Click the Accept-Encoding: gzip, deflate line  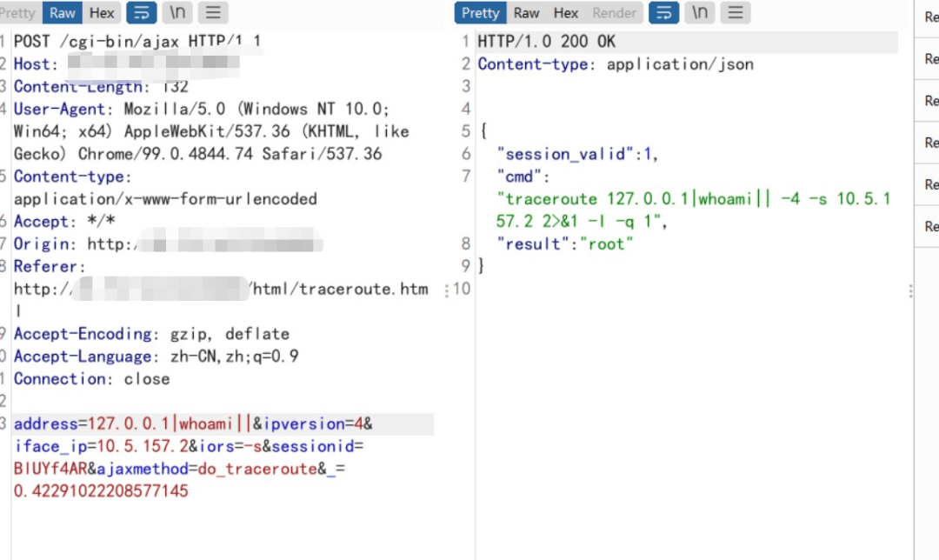(151, 334)
